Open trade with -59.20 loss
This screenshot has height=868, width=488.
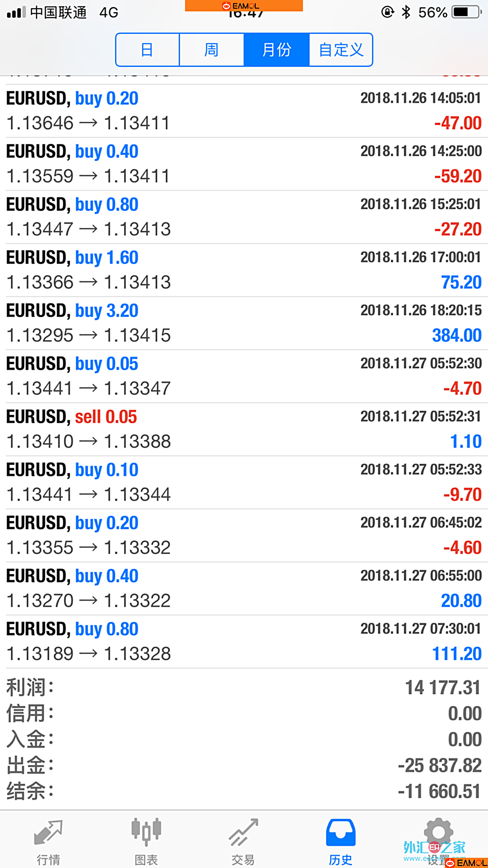click(x=244, y=164)
